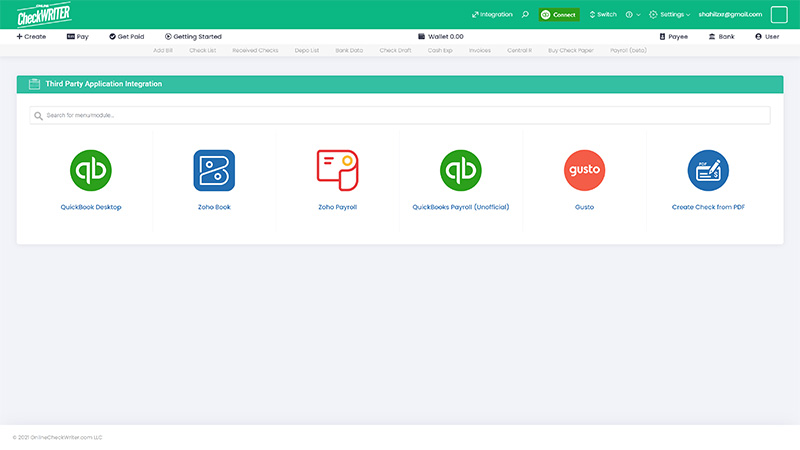This screenshot has height=450, width=800.
Task: Open QuickBooks Payroll (Unofficial) icon
Action: [460, 171]
